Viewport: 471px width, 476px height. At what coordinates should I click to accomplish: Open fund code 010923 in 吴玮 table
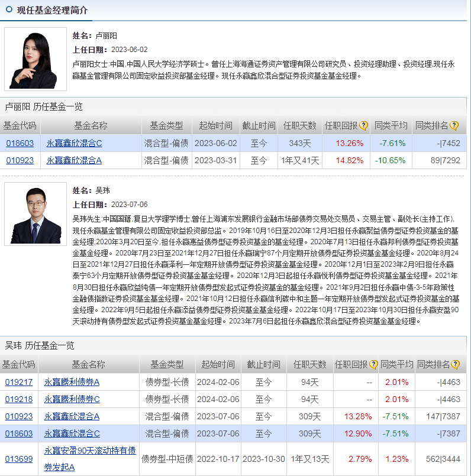coord(19,416)
